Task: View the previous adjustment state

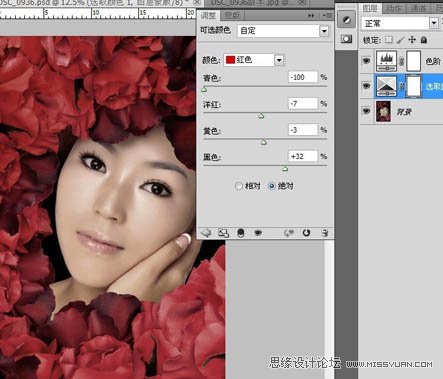Action: tap(289, 233)
